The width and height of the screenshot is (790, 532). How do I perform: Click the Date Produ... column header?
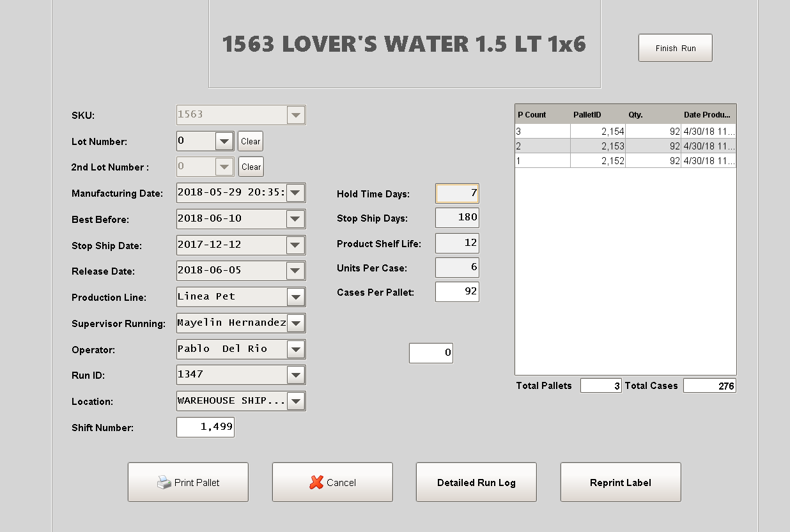pos(709,114)
